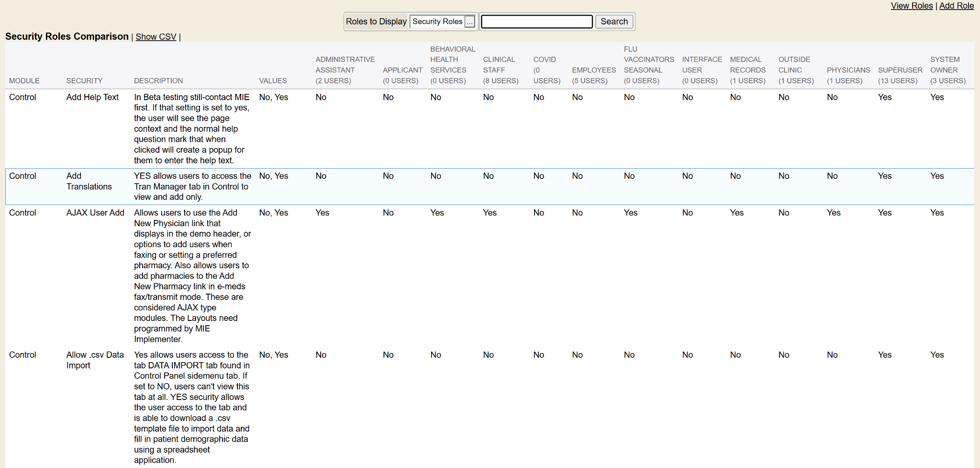
Task: Focus the role search text field
Action: (x=536, y=22)
